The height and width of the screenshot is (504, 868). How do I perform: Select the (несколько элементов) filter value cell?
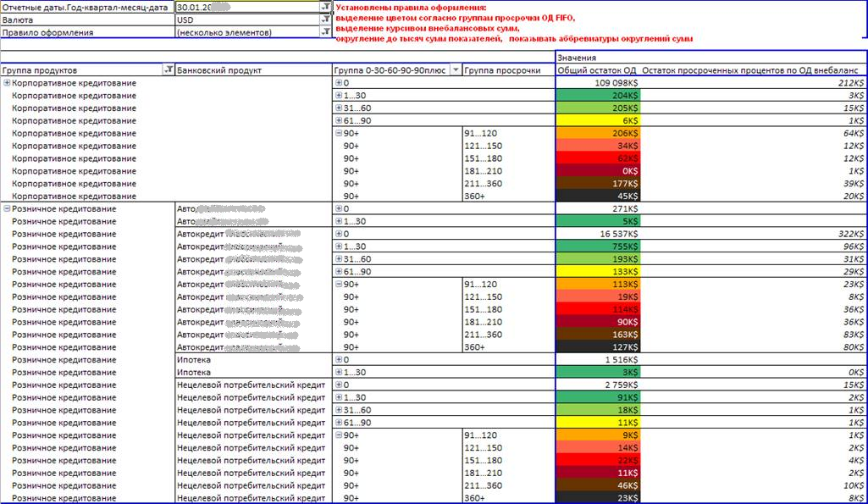pos(246,32)
